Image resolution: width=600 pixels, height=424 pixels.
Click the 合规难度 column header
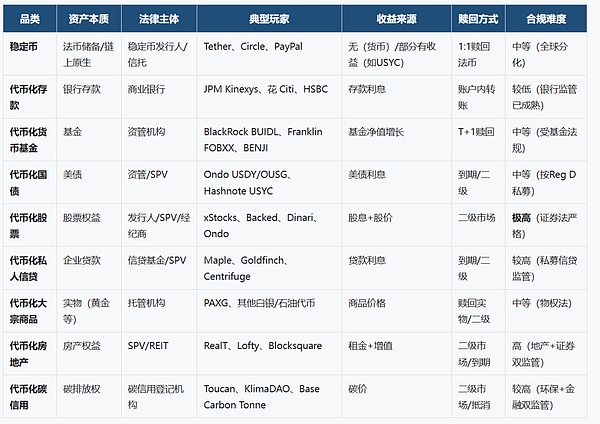[546, 18]
